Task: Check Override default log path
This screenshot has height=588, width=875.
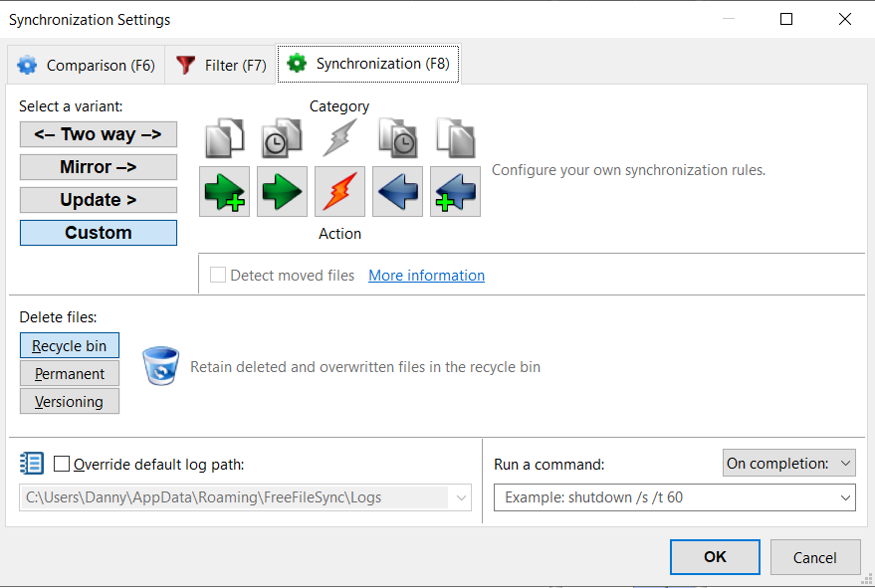Action: [x=62, y=464]
